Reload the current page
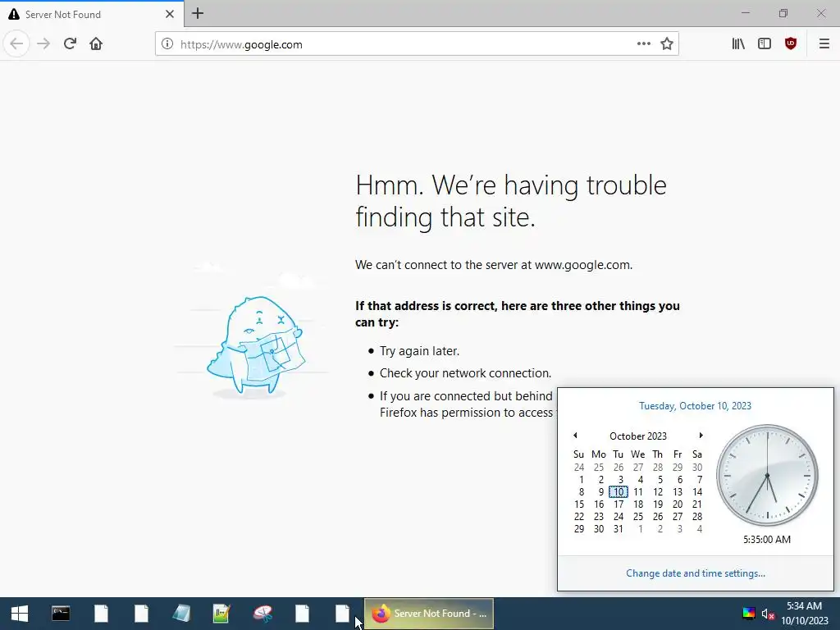This screenshot has width=840, height=630. (x=70, y=43)
